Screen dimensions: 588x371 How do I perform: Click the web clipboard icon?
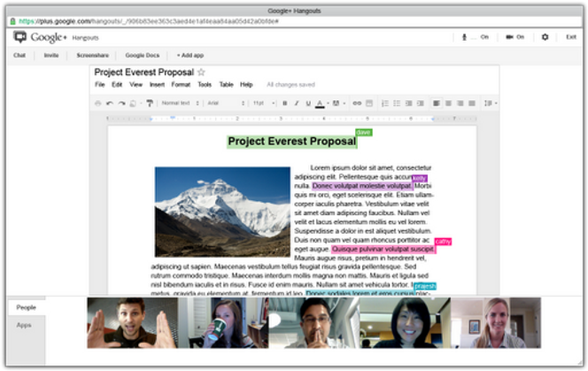pyautogui.click(x=133, y=104)
